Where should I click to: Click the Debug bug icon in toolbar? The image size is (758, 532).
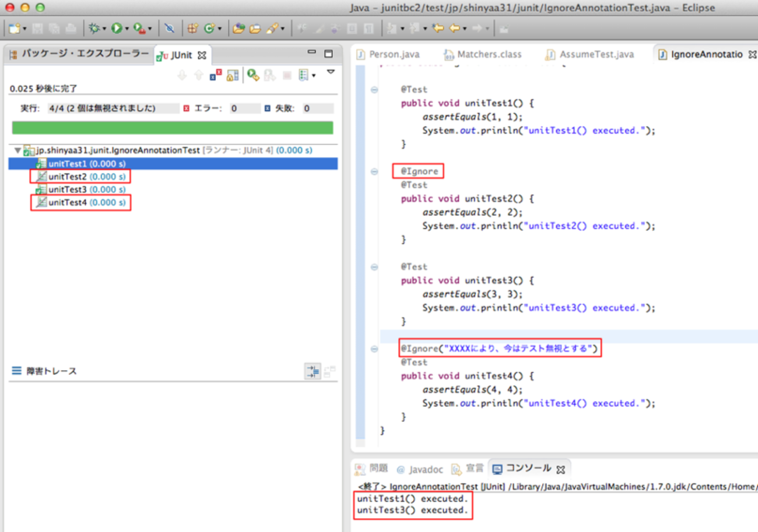pyautogui.click(x=94, y=28)
